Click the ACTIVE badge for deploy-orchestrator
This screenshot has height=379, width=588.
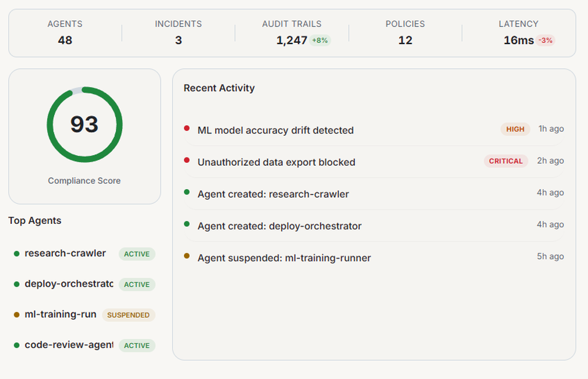tap(137, 284)
